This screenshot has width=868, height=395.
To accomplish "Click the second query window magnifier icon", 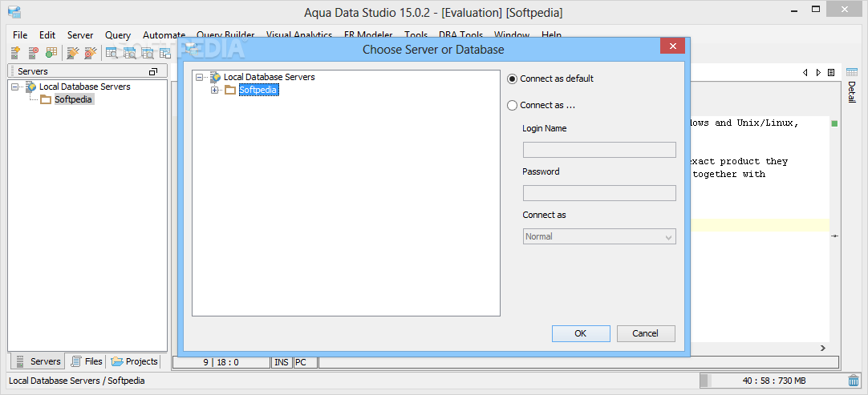I will pos(129,53).
